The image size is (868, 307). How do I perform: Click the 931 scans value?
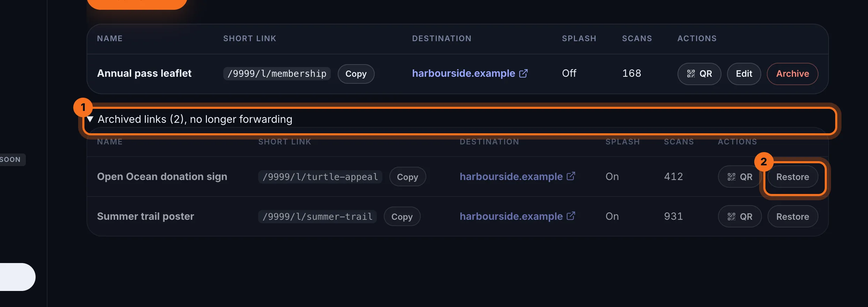(x=673, y=216)
